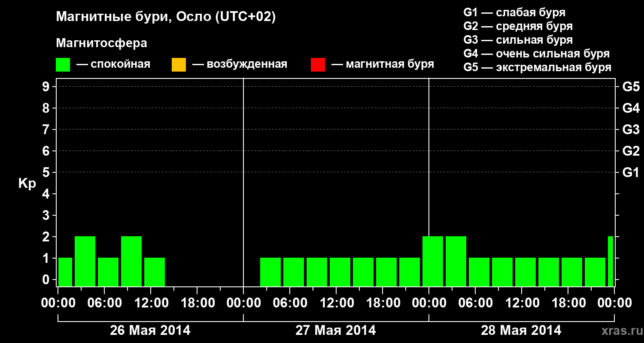
Task: Click the '27 Мая 2014' date label
Action: (x=336, y=330)
